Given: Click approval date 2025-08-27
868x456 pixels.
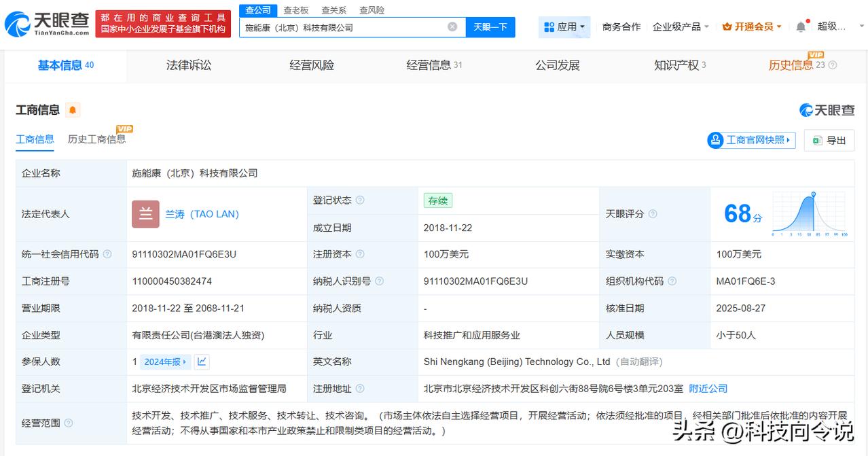Looking at the screenshot, I should coord(741,308).
